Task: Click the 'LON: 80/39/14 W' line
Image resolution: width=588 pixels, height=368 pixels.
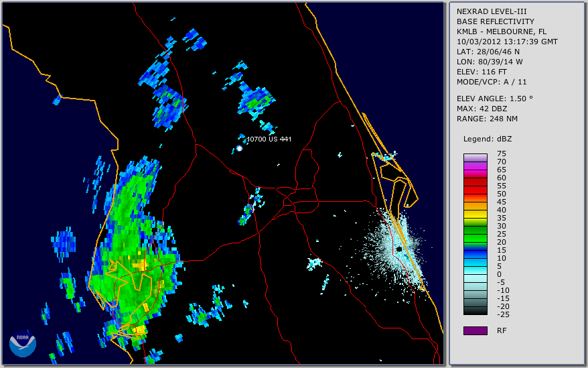Action: pyautogui.click(x=490, y=62)
